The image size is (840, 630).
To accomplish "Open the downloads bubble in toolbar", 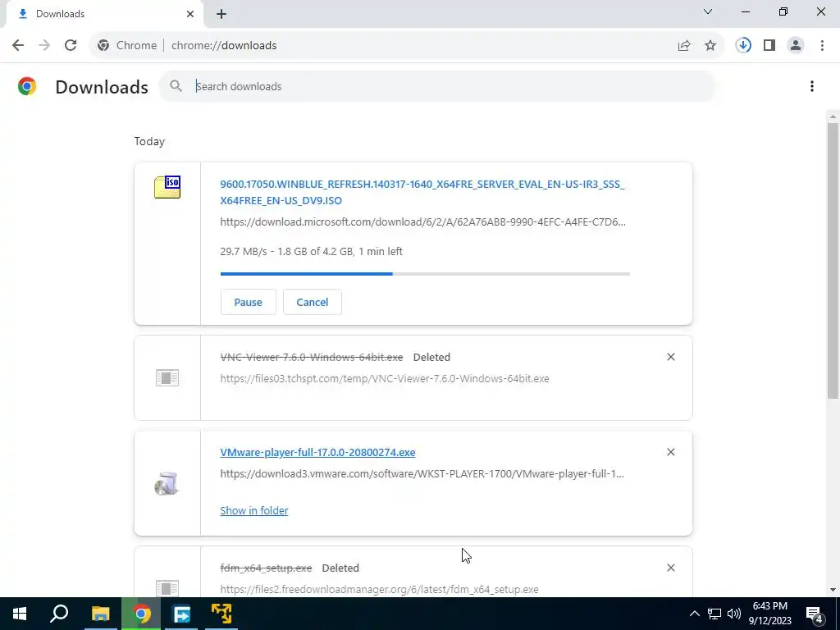I will point(743,46).
